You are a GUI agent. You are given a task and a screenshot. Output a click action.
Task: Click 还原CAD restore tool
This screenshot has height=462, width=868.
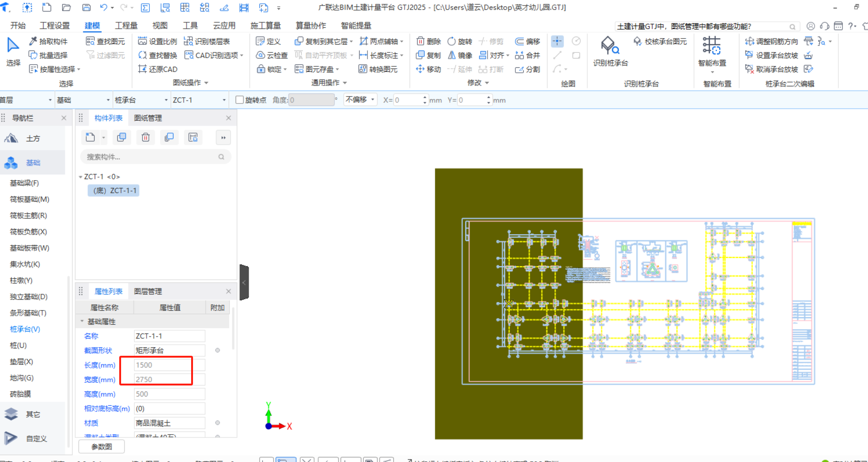pyautogui.click(x=158, y=69)
